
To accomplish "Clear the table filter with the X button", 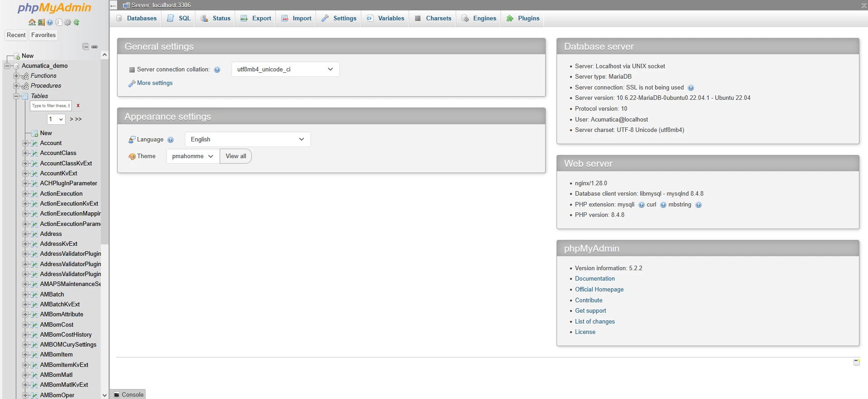I will pos(78,106).
